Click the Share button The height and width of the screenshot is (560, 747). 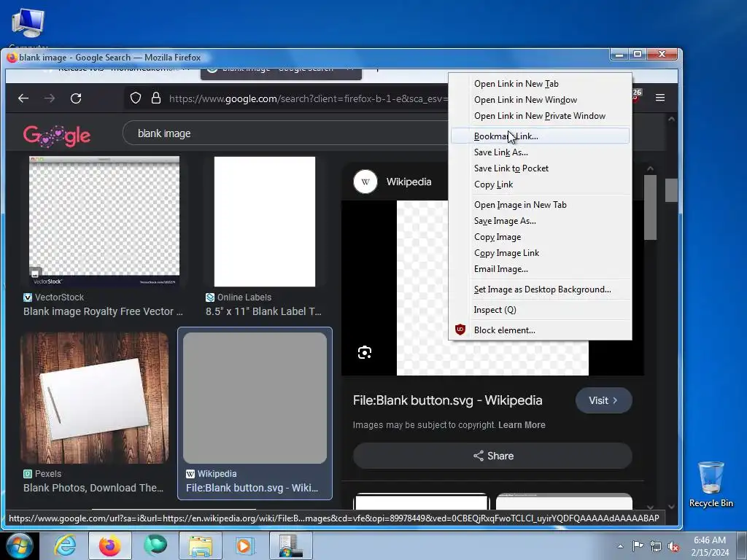click(492, 456)
